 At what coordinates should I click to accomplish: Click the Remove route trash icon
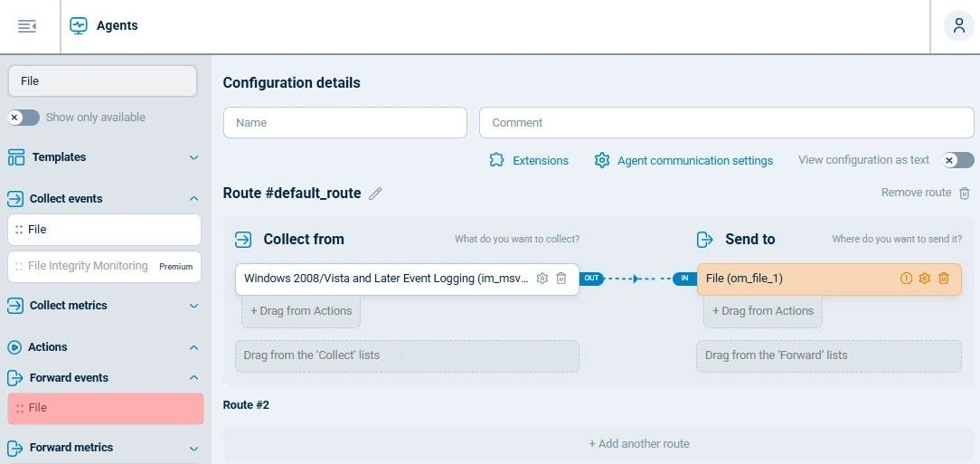[965, 193]
